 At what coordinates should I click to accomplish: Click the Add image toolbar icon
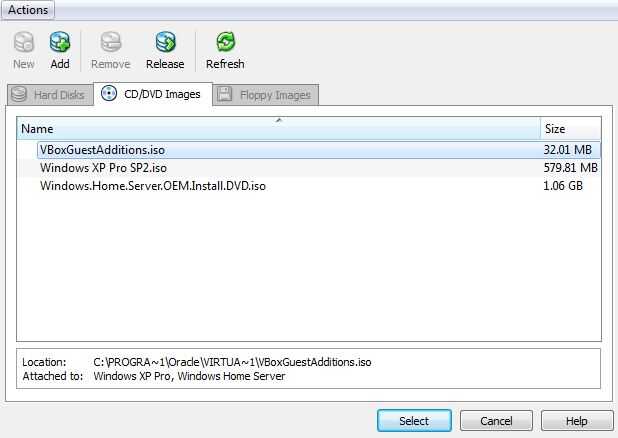tap(60, 42)
